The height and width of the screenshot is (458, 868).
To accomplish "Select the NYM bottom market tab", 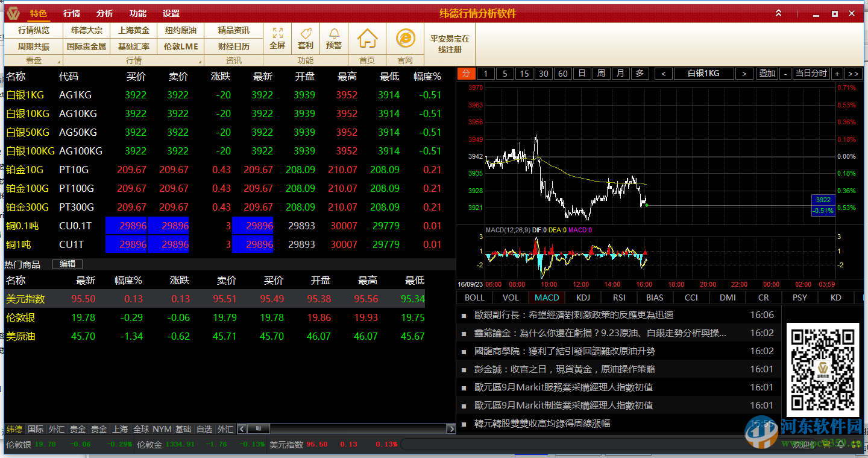I will pyautogui.click(x=162, y=429).
